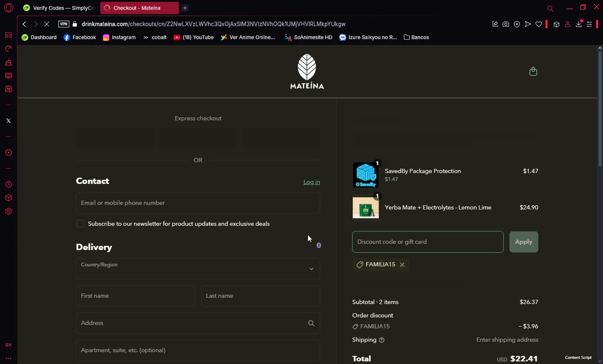This screenshot has width=603, height=364.
Task: Click the Log in link
Action: (312, 182)
